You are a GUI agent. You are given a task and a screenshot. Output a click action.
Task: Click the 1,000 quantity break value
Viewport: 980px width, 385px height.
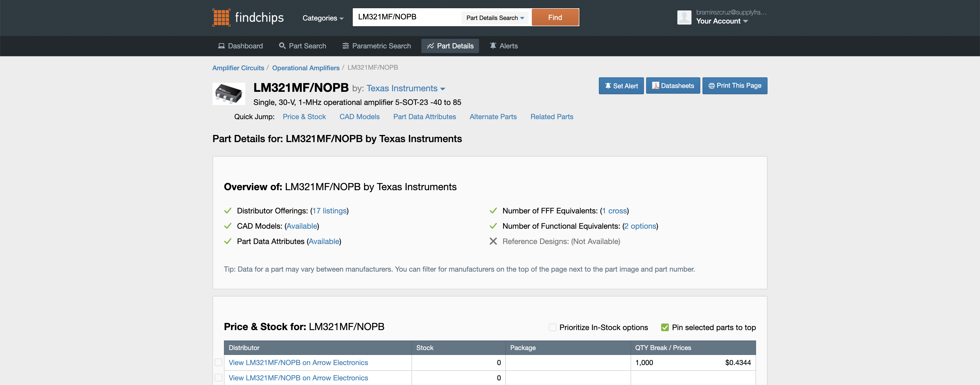644,363
